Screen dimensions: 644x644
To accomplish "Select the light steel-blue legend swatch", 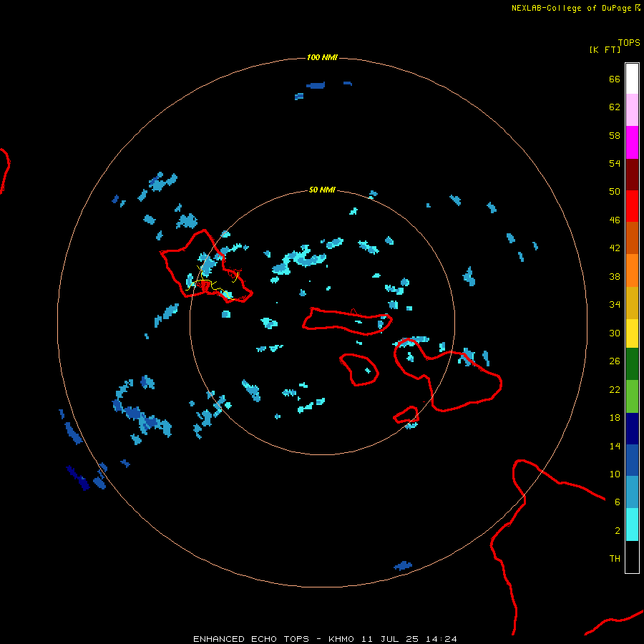I will [632, 492].
